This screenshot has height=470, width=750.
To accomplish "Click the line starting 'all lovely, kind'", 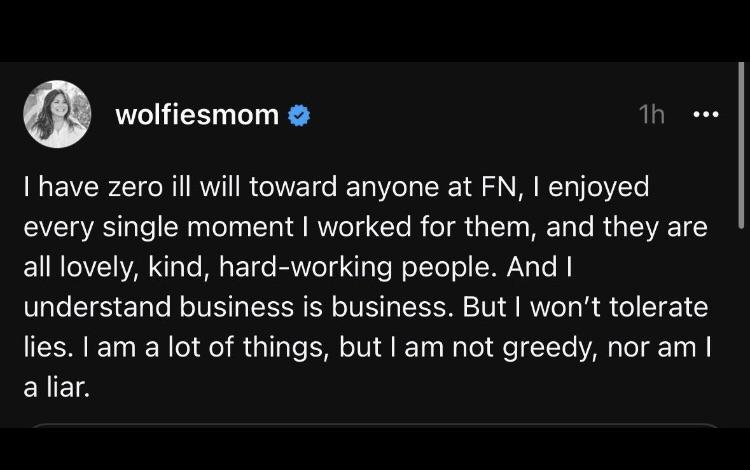I will (x=298, y=267).
